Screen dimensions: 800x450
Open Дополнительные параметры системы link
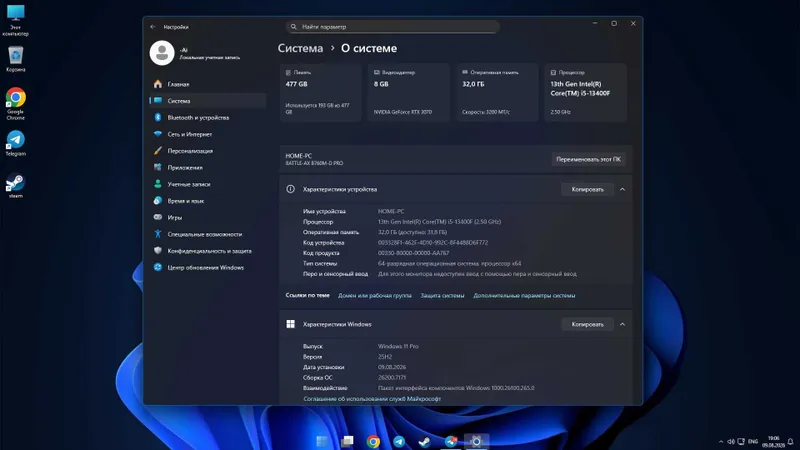pyautogui.click(x=524, y=295)
